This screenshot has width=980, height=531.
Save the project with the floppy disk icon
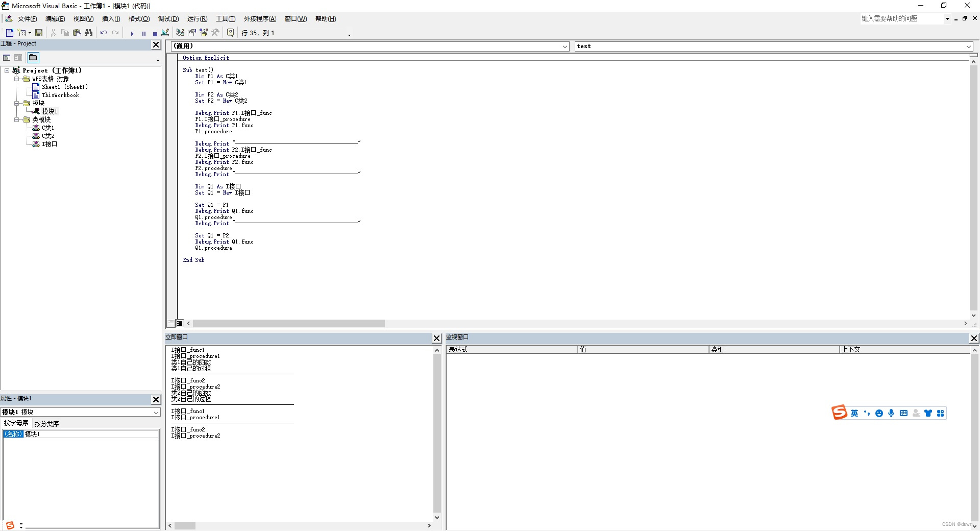pos(39,33)
